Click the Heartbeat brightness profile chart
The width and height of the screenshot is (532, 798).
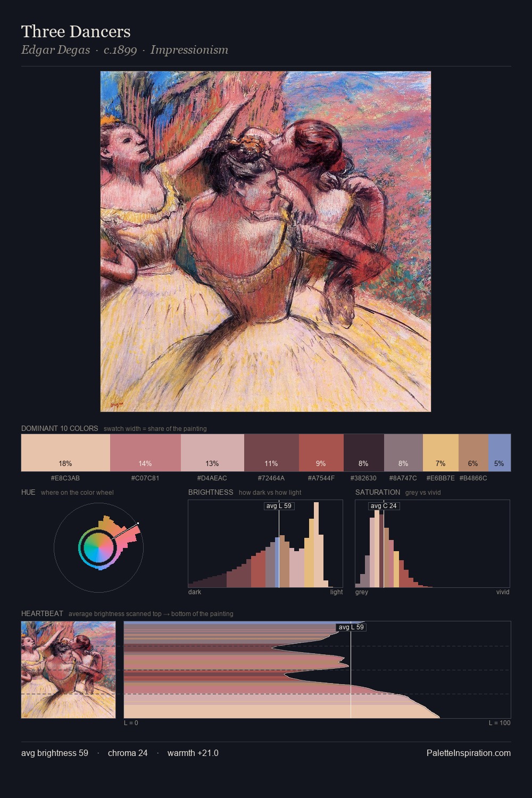tap(317, 670)
